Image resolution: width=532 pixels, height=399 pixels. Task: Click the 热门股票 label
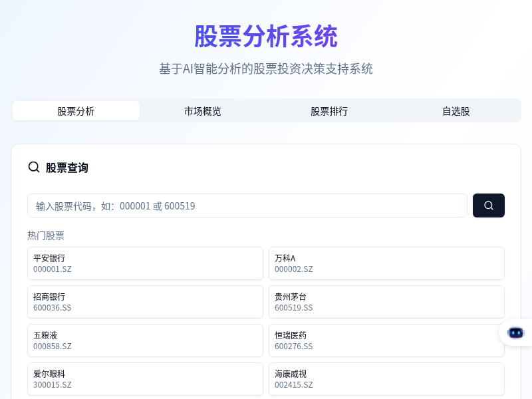(x=46, y=235)
